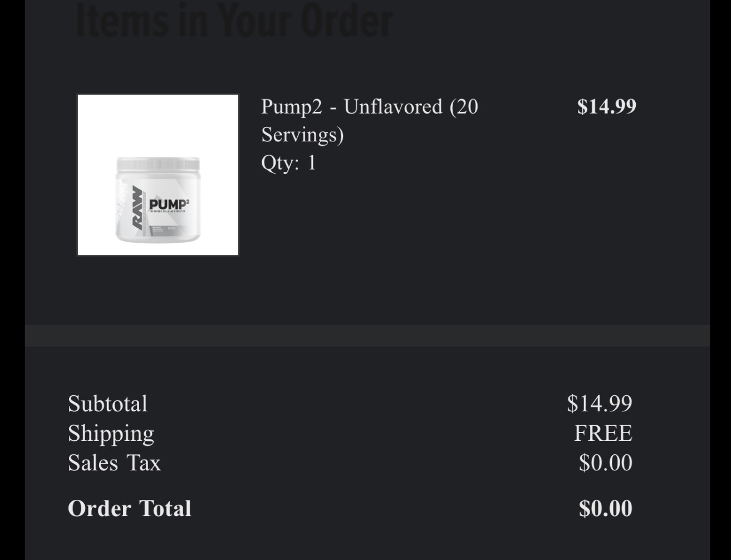Select the Qty: 1 text
Screen dimensions: 731x560
288,163
